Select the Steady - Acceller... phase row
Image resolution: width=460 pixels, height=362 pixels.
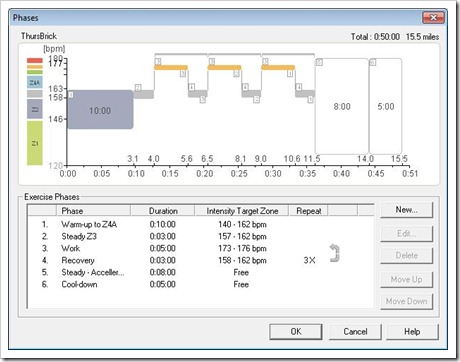click(200, 272)
